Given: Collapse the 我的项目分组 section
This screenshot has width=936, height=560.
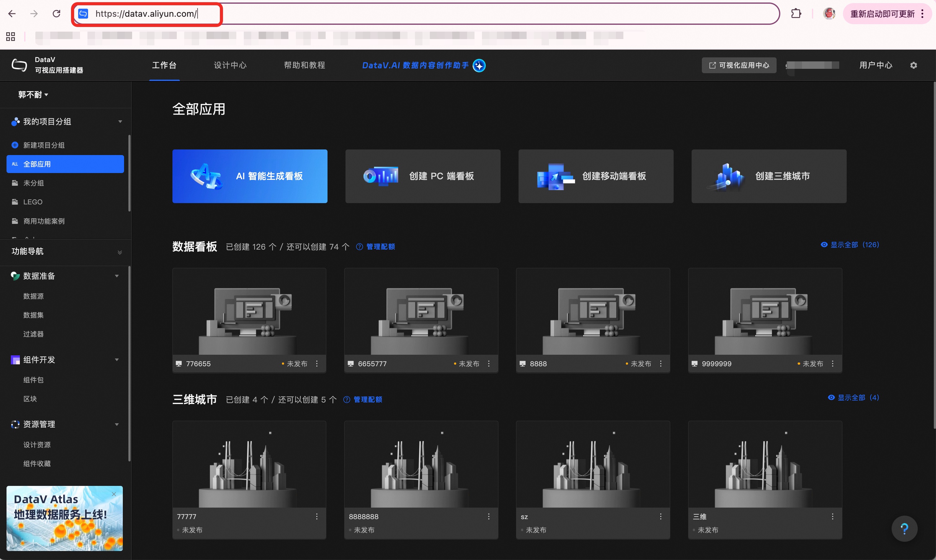Looking at the screenshot, I should point(120,122).
